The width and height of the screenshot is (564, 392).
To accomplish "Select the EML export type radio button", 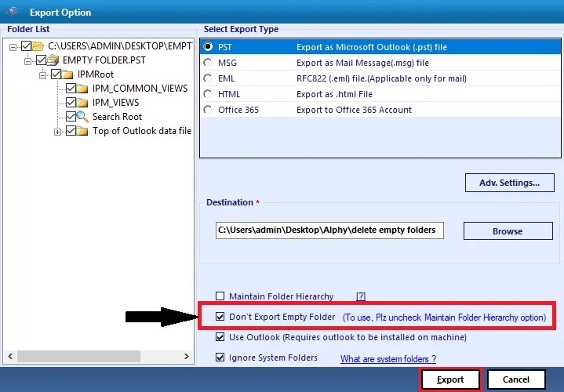I will click(x=208, y=78).
